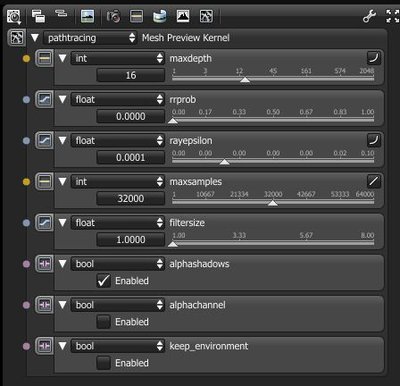Enable the keep_environment checkbox
400x386 pixels.
click(103, 363)
